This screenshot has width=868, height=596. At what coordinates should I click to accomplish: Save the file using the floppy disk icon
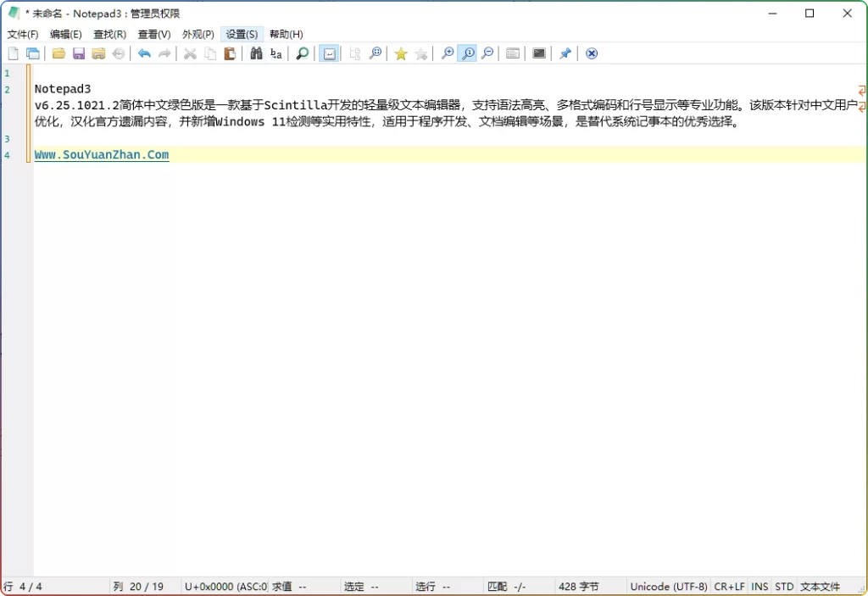(79, 53)
